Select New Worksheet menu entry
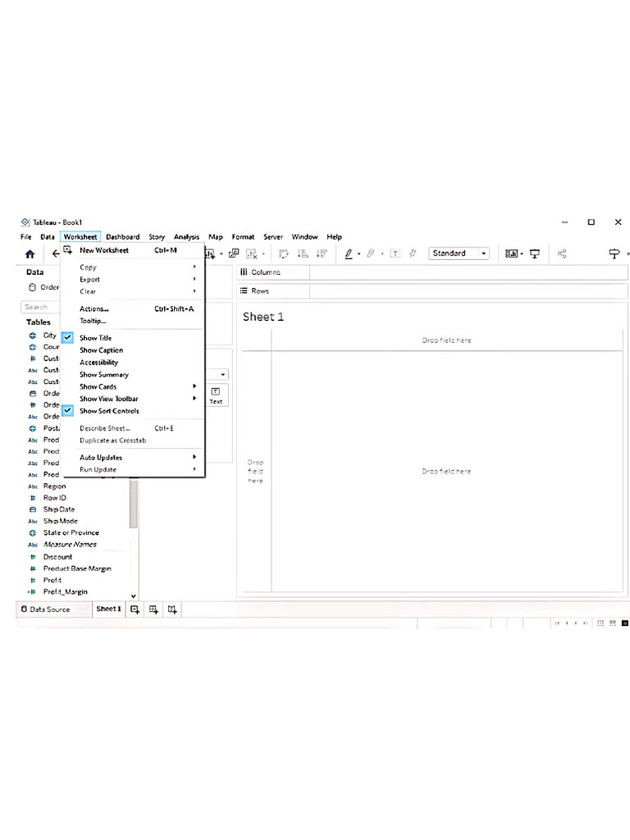 [104, 250]
